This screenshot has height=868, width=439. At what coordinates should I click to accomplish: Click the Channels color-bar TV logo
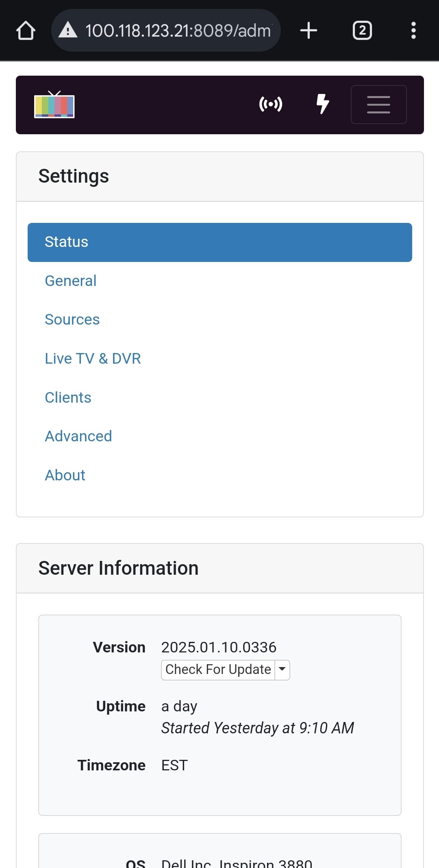(x=54, y=105)
